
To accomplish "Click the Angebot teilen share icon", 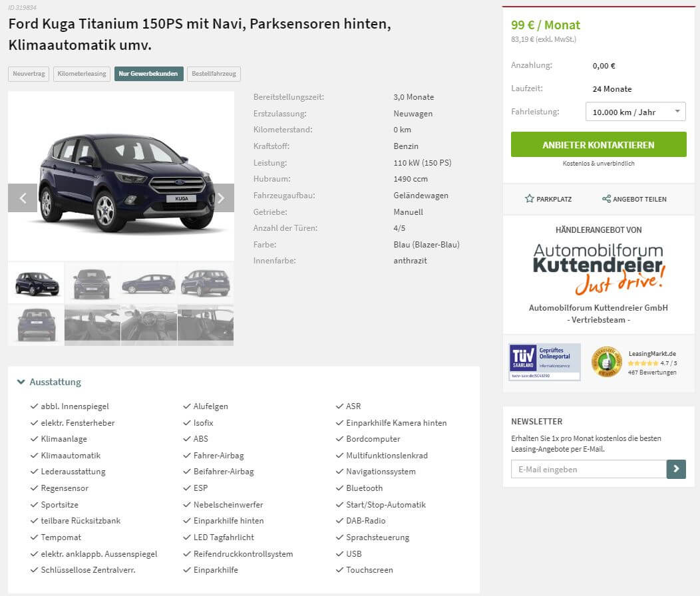I will (606, 199).
